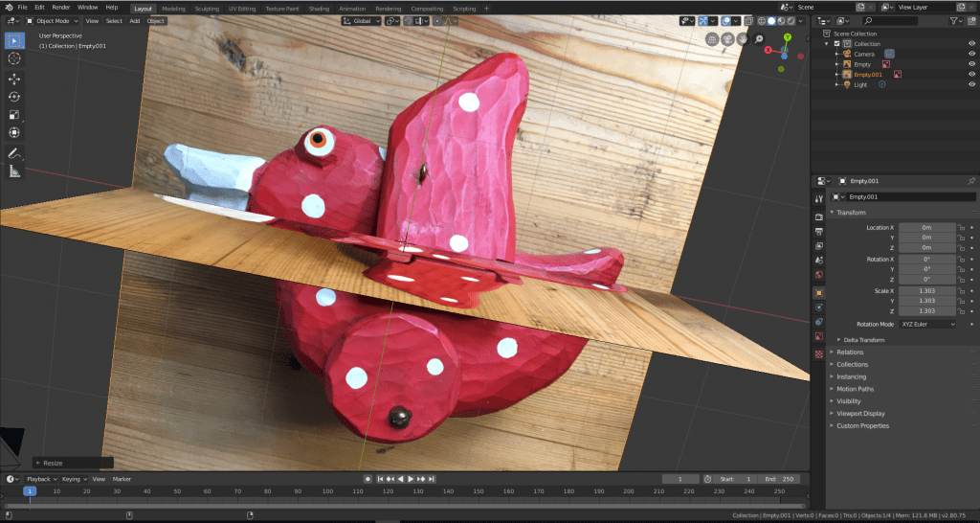
Task: Select Empty.001 in the outliner
Action: (x=868, y=74)
